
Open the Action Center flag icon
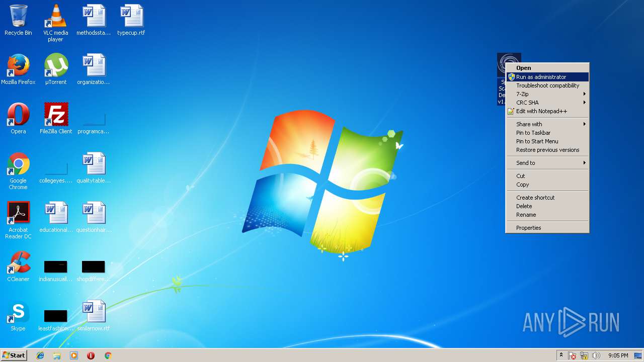[x=572, y=355]
